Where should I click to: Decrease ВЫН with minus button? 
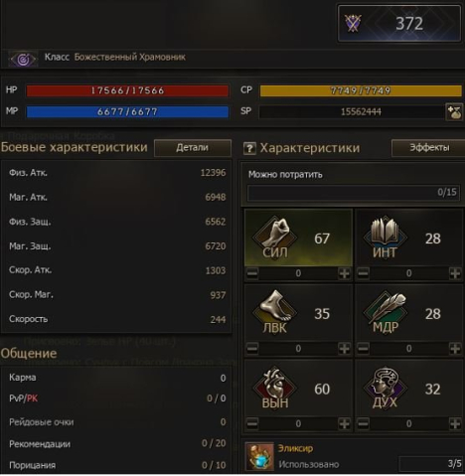pos(252,423)
